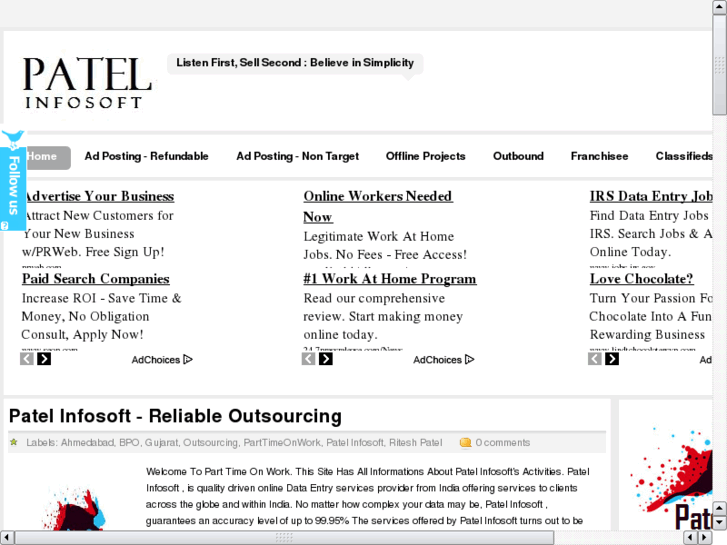Click next arrow under Love Chocolate ad
Screen dimensions: 727x545
pyautogui.click(x=612, y=359)
